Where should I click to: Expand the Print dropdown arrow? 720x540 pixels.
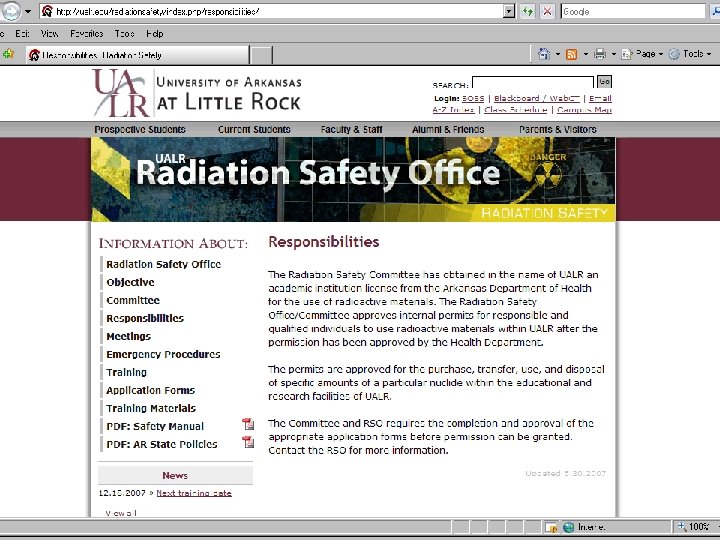[x=613, y=54]
